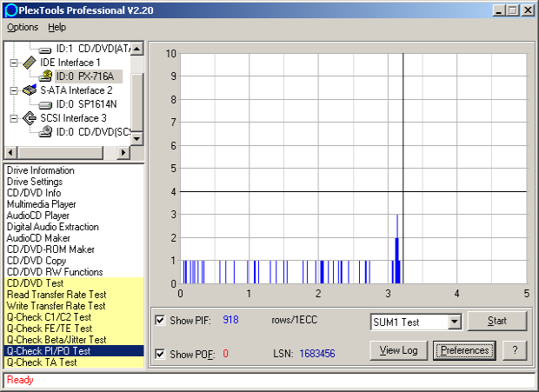The image size is (539, 392).
Task: Open the SUM1 Test dropdown
Action: tap(455, 322)
